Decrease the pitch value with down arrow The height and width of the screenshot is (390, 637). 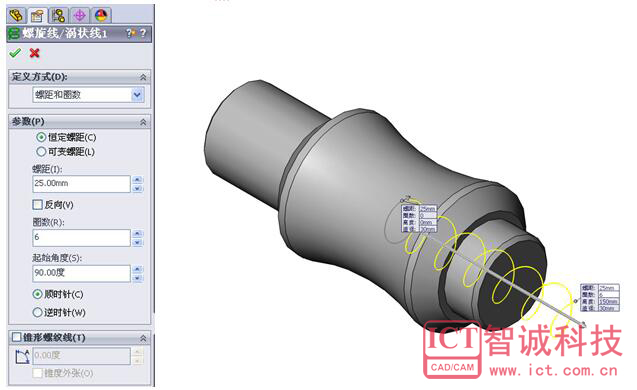coord(138,188)
